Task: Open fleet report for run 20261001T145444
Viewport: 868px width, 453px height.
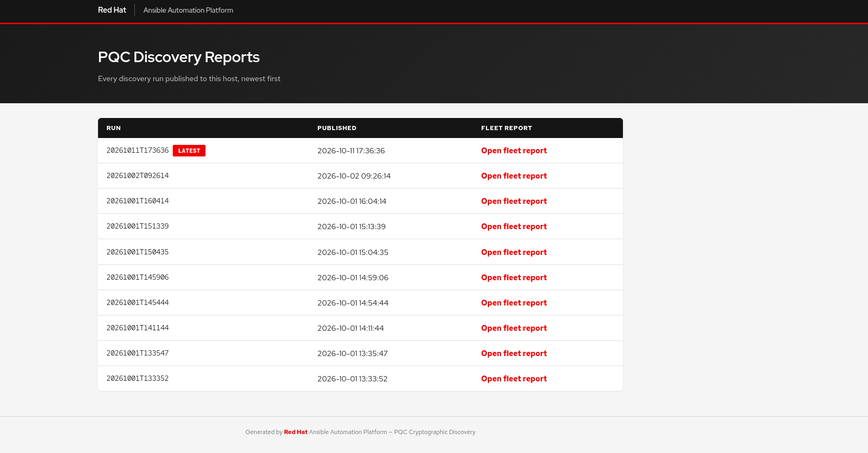Action: click(x=514, y=303)
